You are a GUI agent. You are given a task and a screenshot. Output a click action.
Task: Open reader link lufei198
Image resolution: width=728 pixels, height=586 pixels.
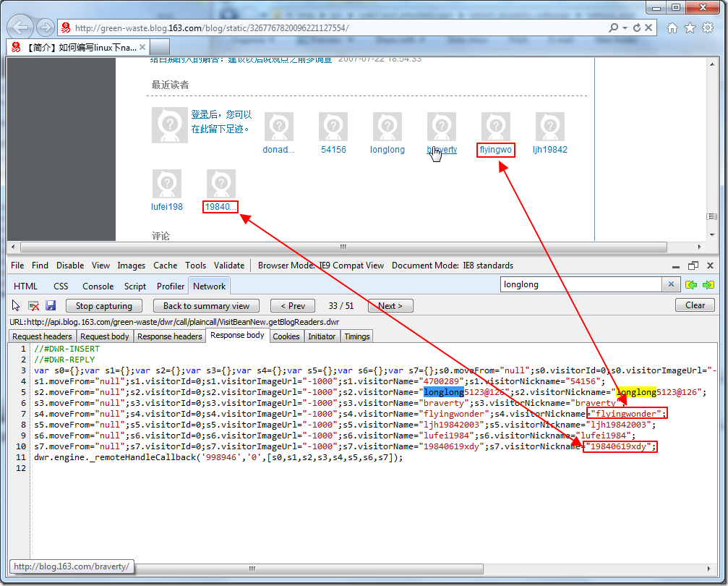[x=167, y=207]
